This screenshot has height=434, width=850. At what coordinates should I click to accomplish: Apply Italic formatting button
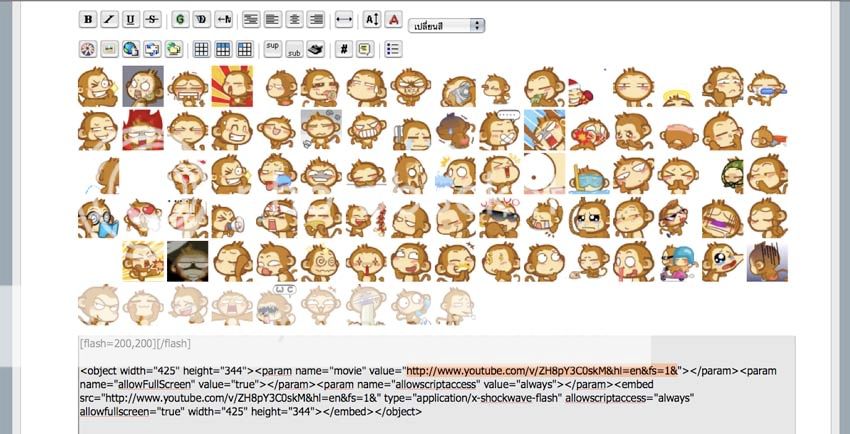(x=109, y=20)
